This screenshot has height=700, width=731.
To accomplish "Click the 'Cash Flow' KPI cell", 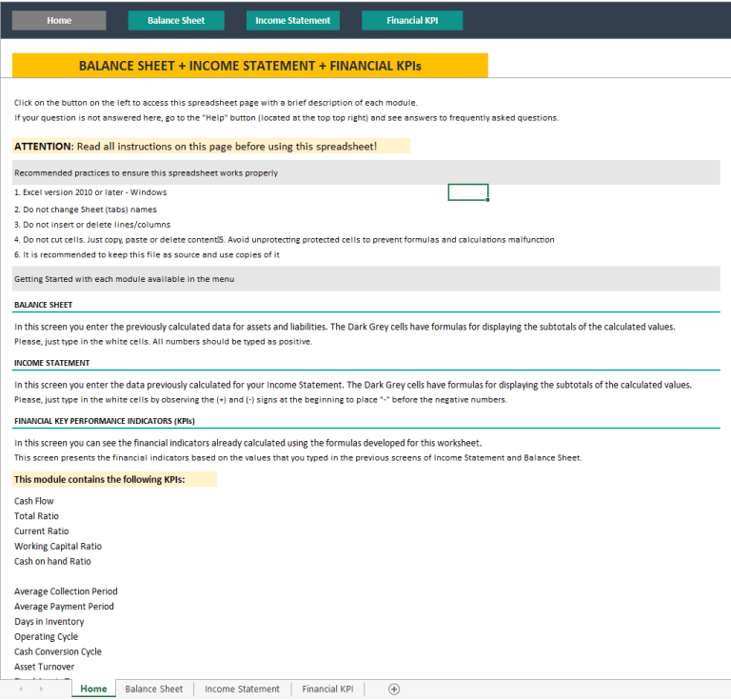I will (34, 501).
